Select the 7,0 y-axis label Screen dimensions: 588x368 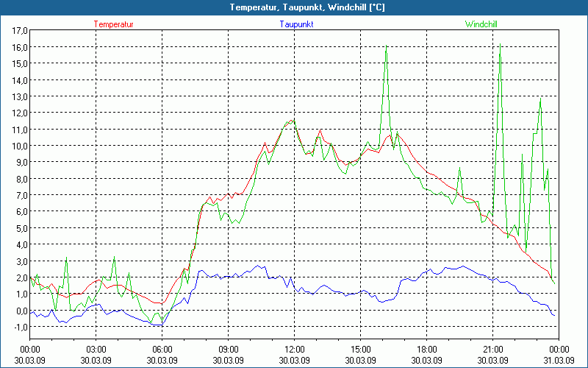click(22, 195)
